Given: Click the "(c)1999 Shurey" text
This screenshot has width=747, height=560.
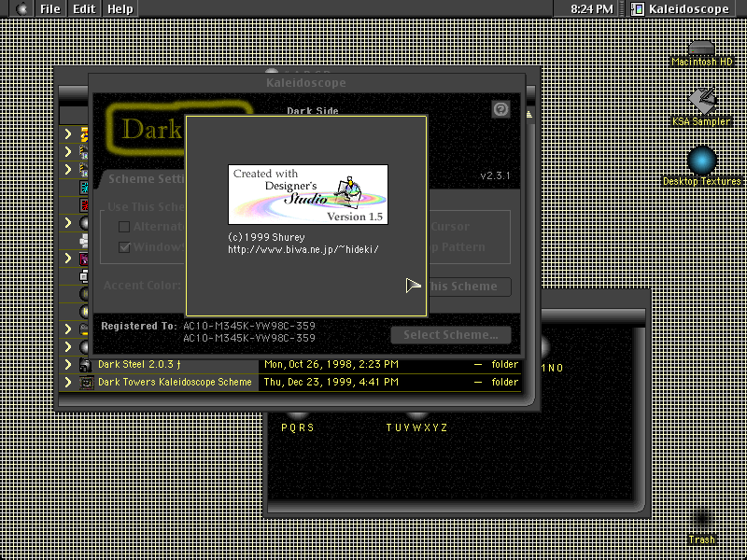Looking at the screenshot, I should click(266, 237).
